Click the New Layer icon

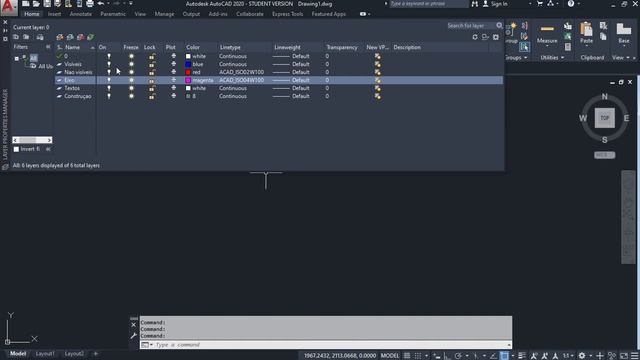[x=60, y=37]
